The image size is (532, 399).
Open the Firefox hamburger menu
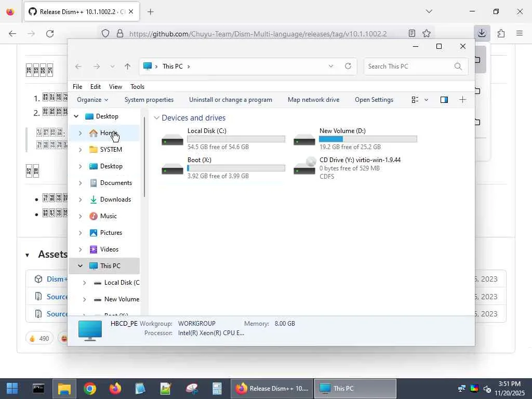coord(520,33)
